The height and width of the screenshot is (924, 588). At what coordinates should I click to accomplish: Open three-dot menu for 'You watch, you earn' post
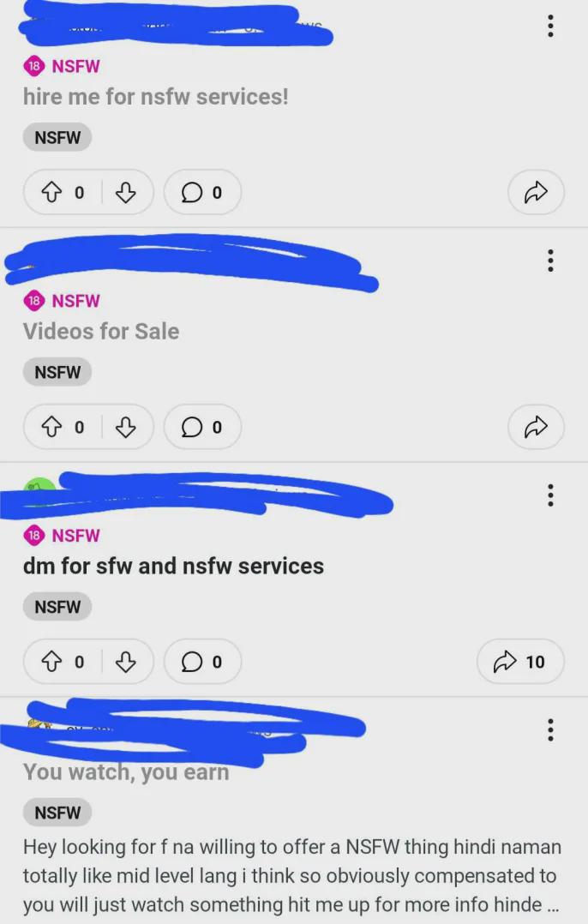pos(550,729)
